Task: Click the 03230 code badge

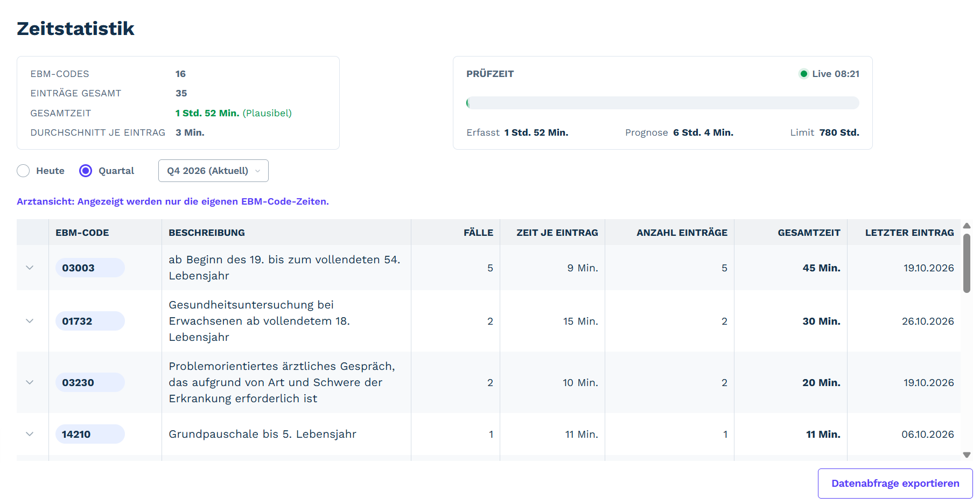Action: (x=90, y=382)
